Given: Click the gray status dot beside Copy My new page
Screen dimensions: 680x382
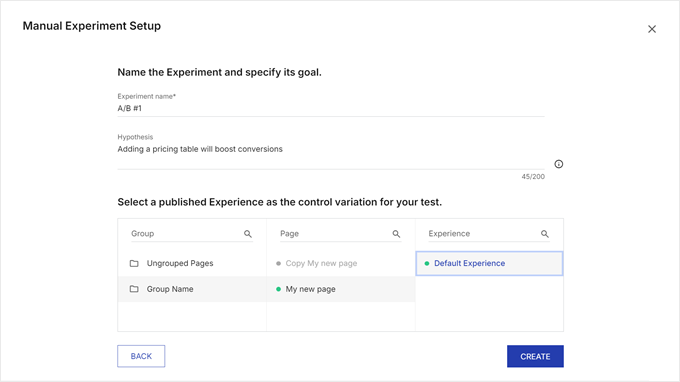Looking at the screenshot, I should pyautogui.click(x=278, y=263).
